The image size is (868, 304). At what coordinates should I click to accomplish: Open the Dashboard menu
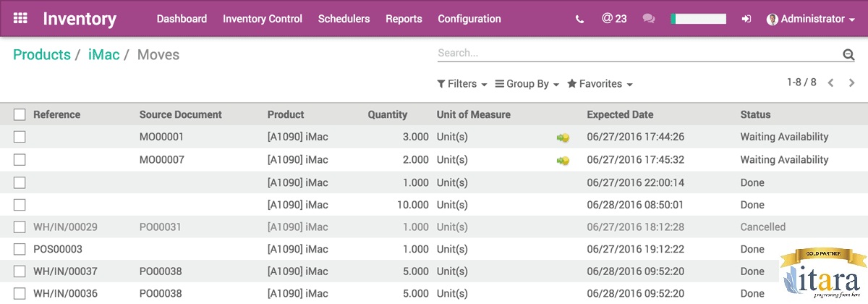(182, 19)
